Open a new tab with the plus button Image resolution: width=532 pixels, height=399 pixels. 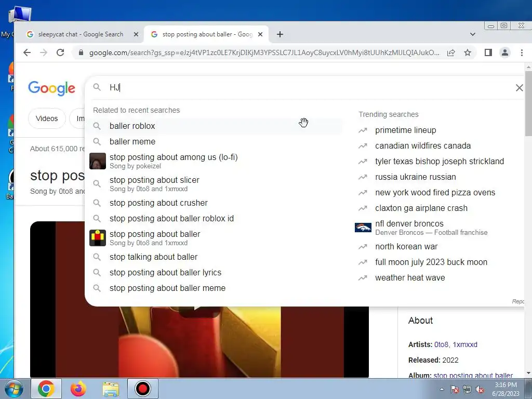pos(280,34)
